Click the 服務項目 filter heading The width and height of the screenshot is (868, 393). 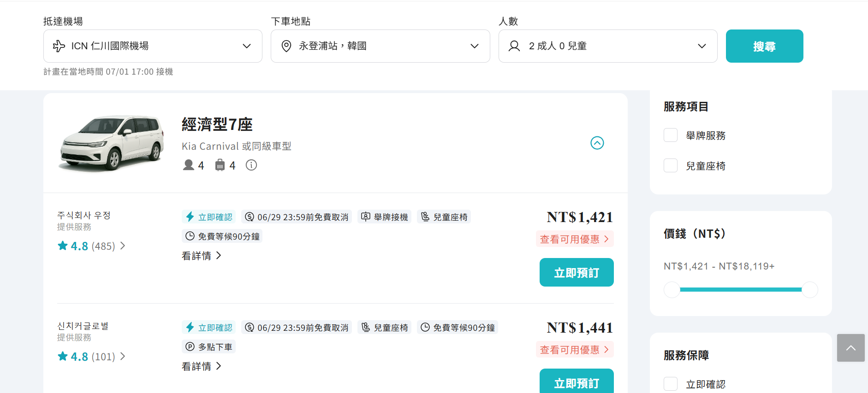pos(686,106)
